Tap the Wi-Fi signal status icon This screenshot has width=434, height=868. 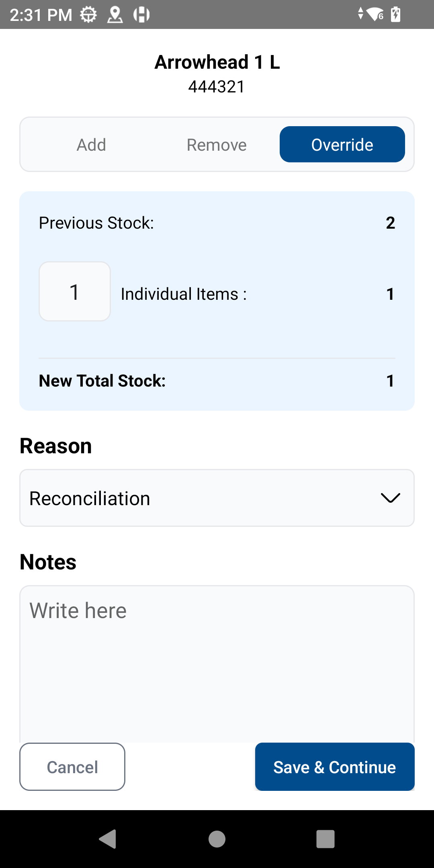375,15
